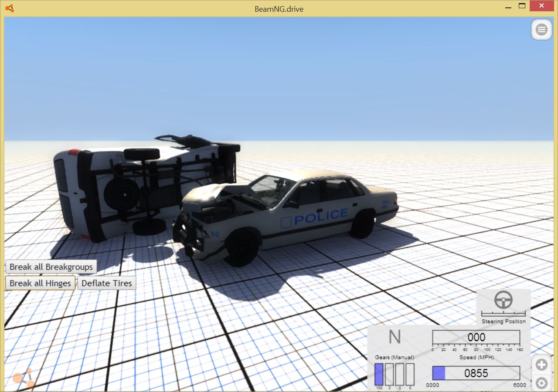Click the steering position slider bar

coord(504,314)
